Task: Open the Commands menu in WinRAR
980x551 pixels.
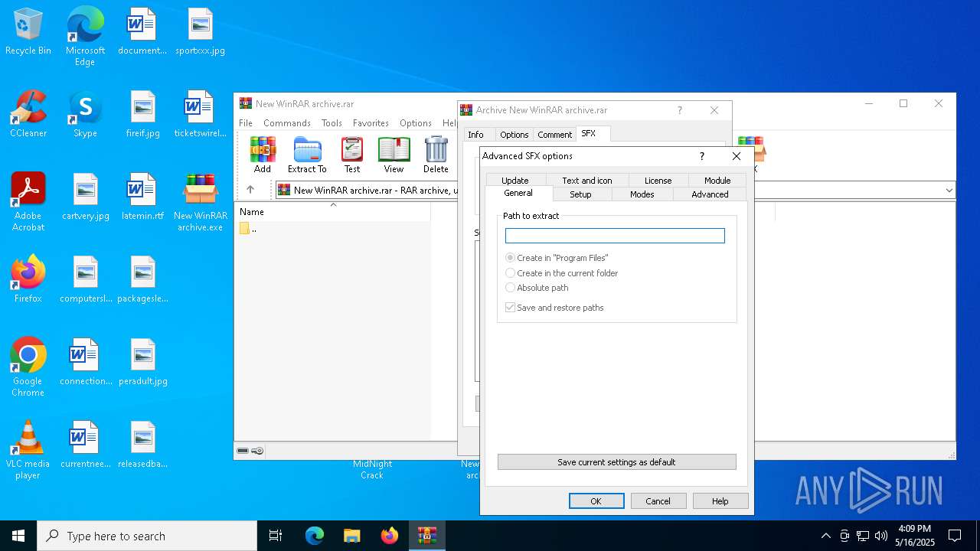Action: pyautogui.click(x=287, y=123)
